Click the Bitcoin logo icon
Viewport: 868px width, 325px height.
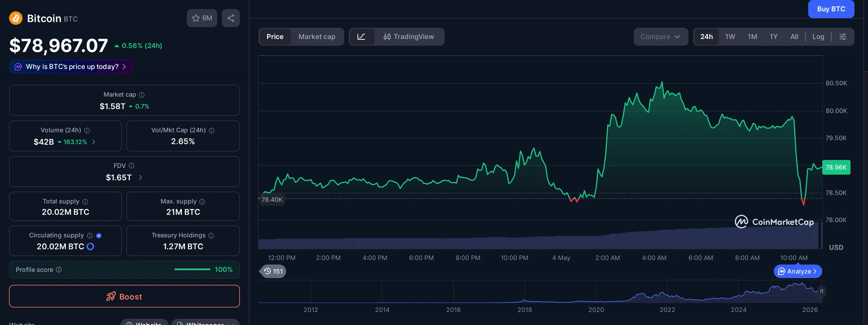(x=16, y=18)
